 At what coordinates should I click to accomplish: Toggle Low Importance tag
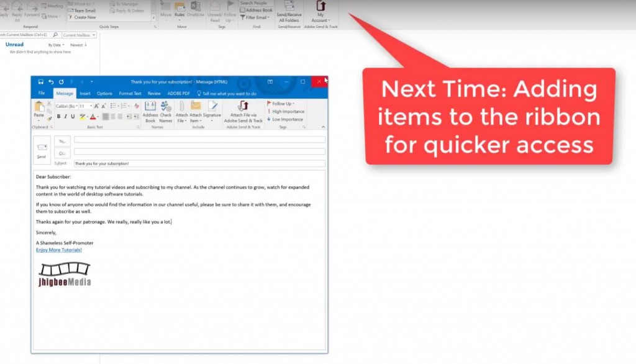(x=285, y=119)
